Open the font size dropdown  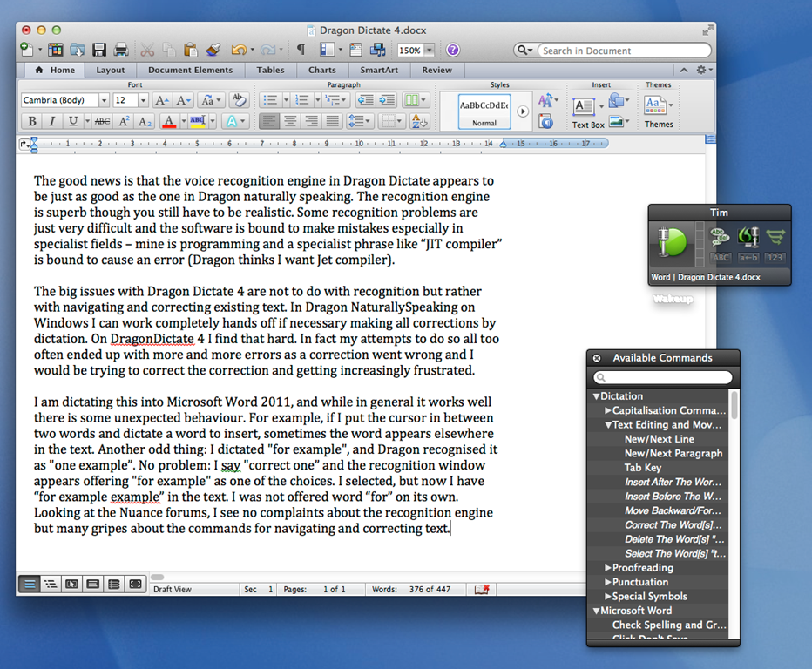[144, 100]
